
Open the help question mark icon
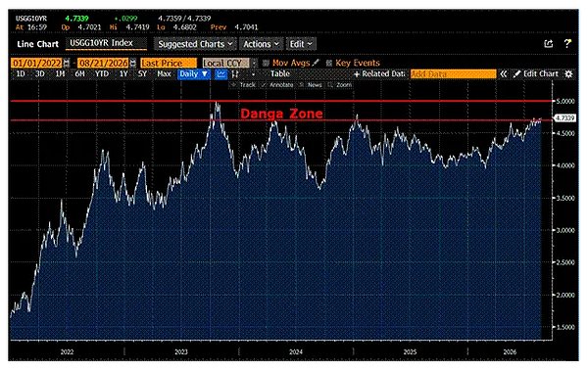tap(567, 43)
